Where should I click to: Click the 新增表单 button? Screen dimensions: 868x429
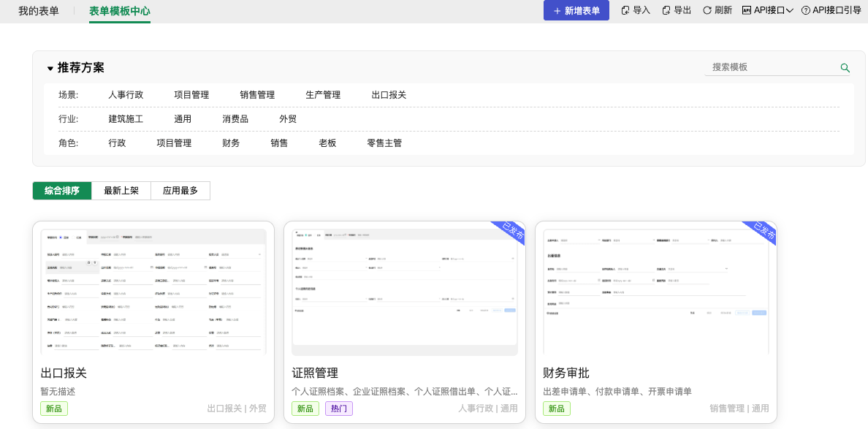point(576,10)
